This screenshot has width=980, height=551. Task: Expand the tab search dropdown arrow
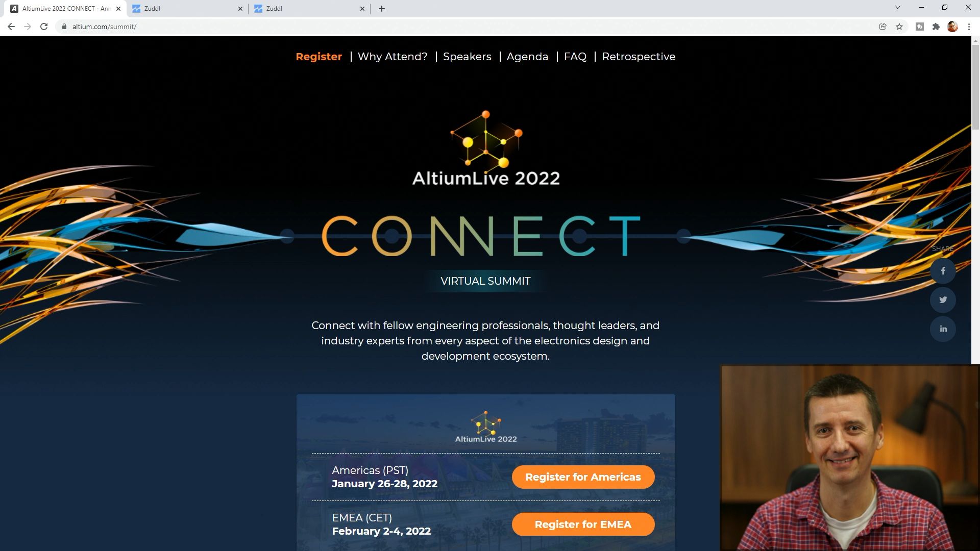tap(897, 8)
